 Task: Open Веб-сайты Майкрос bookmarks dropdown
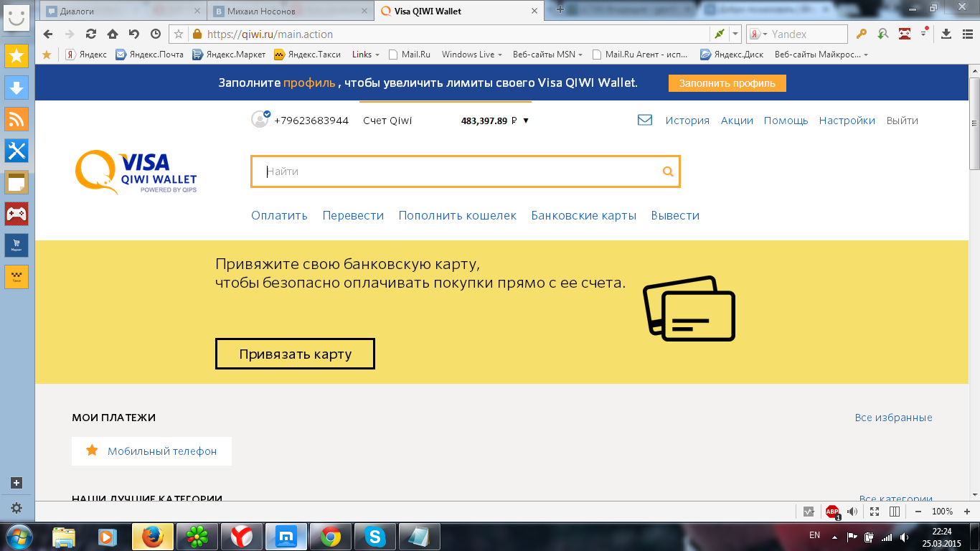point(821,55)
